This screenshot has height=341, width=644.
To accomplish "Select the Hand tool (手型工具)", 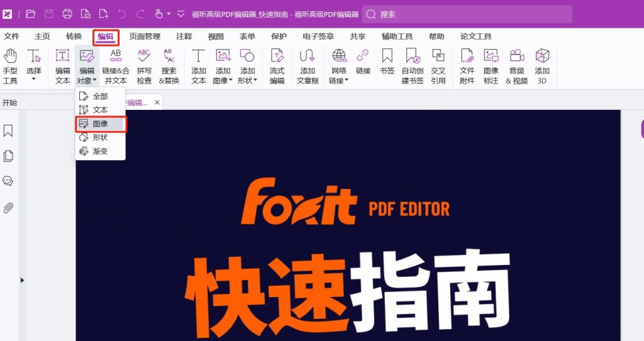I will (x=10, y=66).
